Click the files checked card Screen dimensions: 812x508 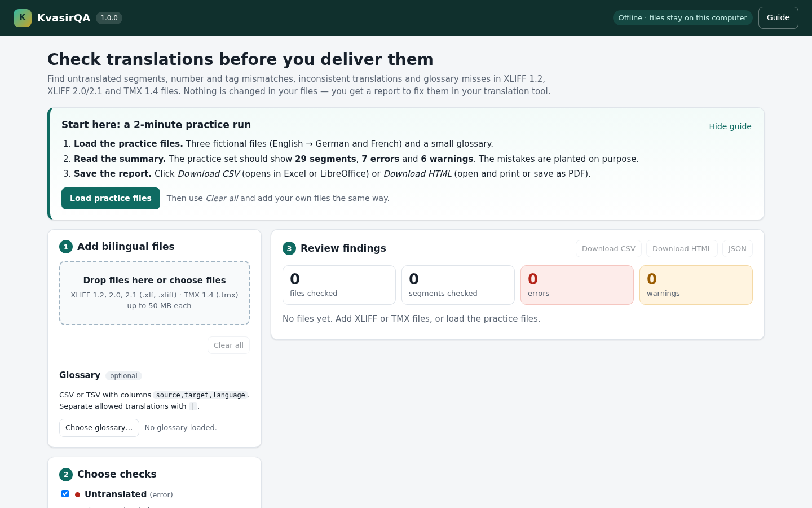point(339,285)
